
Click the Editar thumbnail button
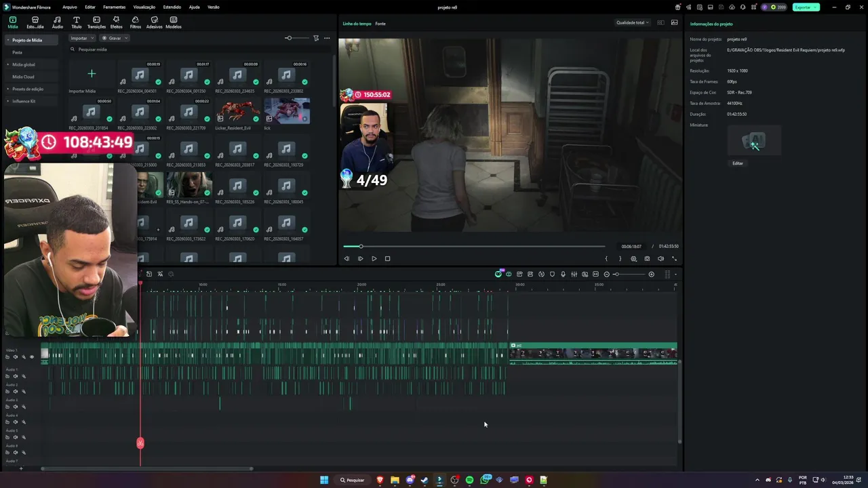[x=737, y=163]
